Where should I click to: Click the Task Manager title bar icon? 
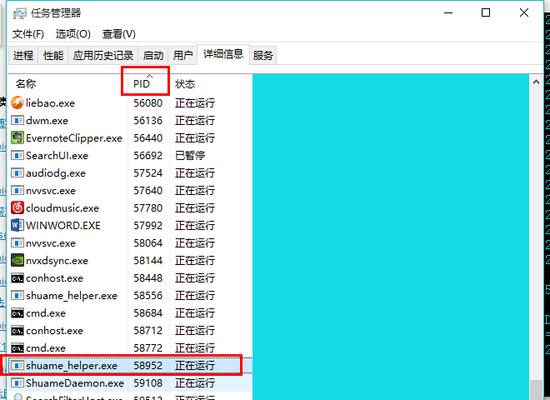click(x=20, y=14)
